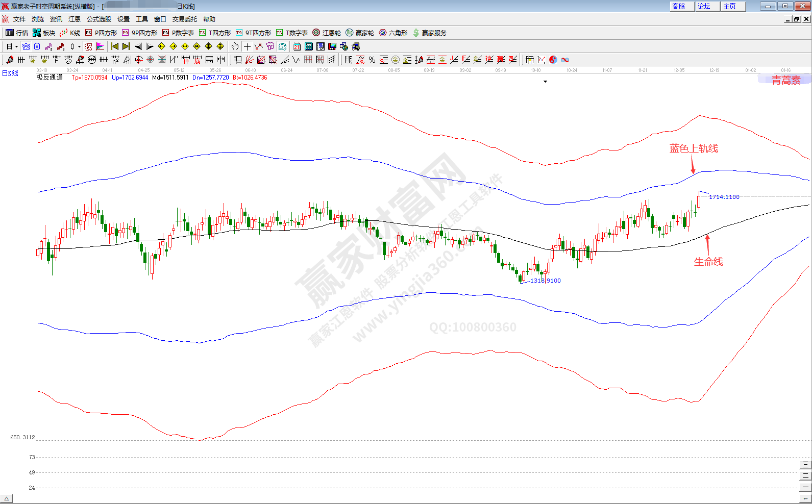
Task: Open the 六角形 hexagon tool
Action: click(393, 33)
